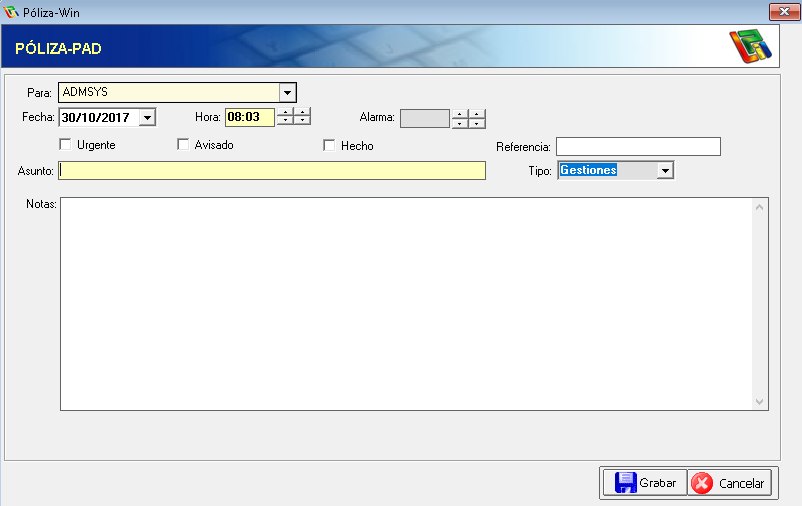The image size is (802, 506).
Task: Click the floppy disk icon on Grabar
Action: [x=625, y=482]
